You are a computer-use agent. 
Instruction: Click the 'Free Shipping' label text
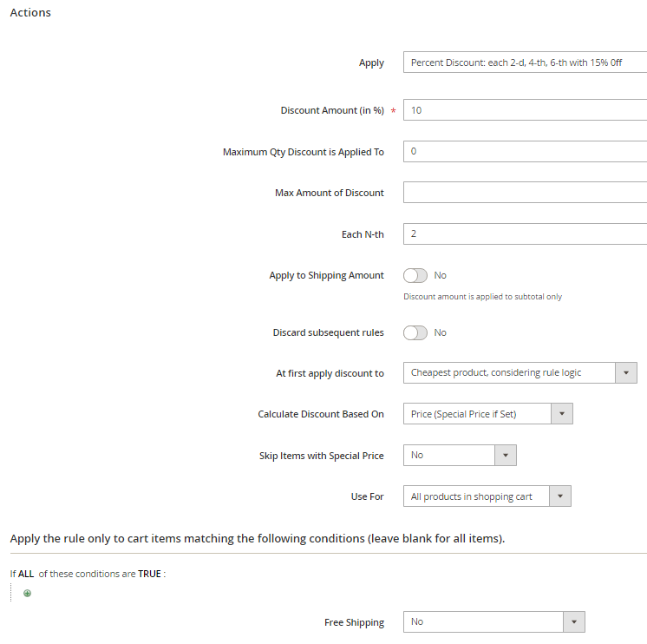354,622
